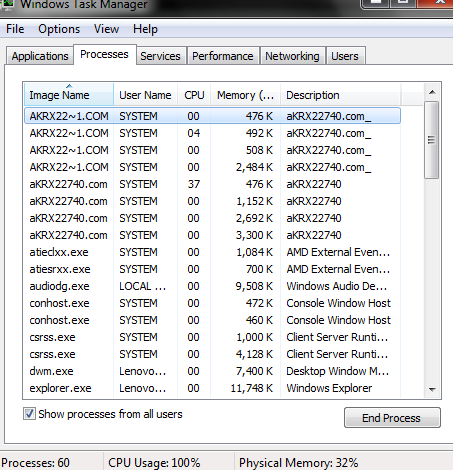The image size is (459, 475).
Task: Open the Help menu
Action: tap(145, 29)
